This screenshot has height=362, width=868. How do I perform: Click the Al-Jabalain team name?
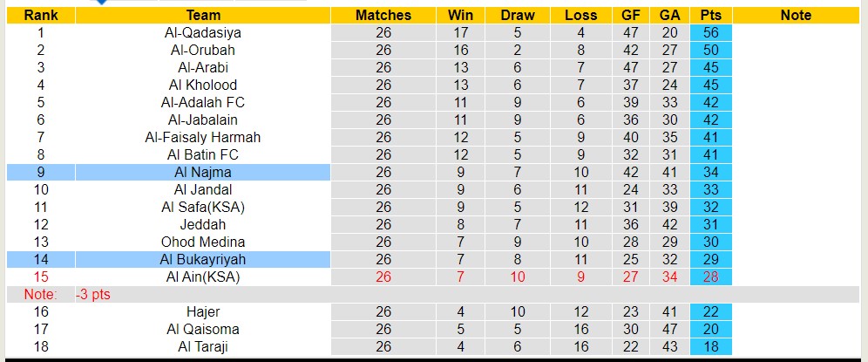click(202, 120)
